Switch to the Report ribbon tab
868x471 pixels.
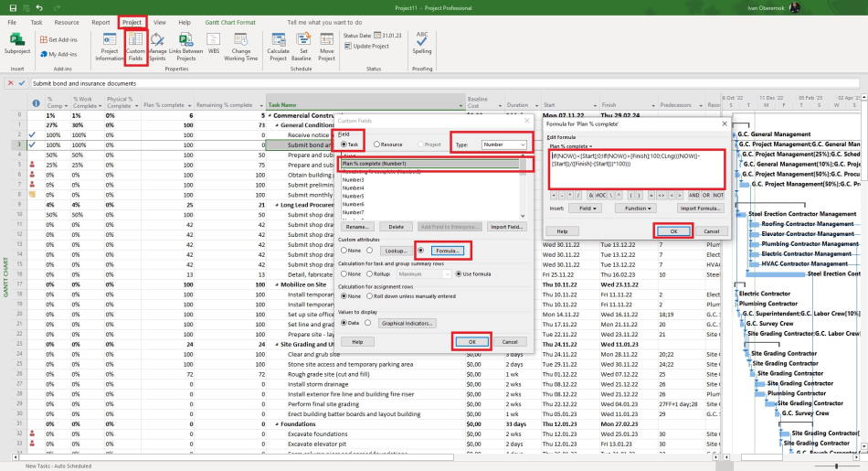coord(101,22)
